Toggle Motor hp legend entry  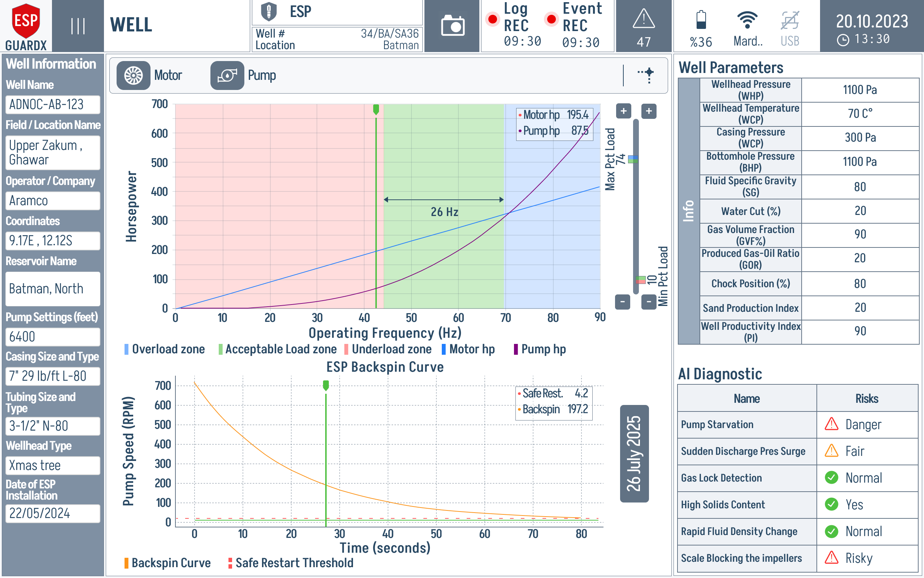468,349
